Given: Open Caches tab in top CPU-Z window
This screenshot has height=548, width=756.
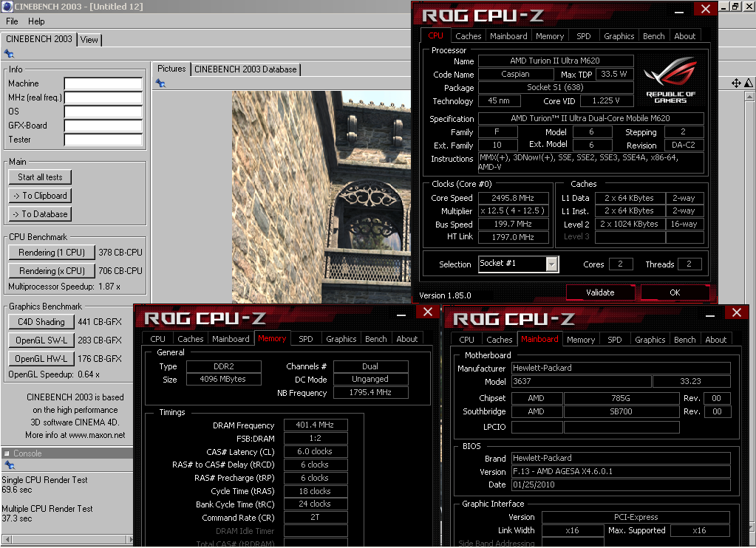Looking at the screenshot, I should pyautogui.click(x=469, y=36).
